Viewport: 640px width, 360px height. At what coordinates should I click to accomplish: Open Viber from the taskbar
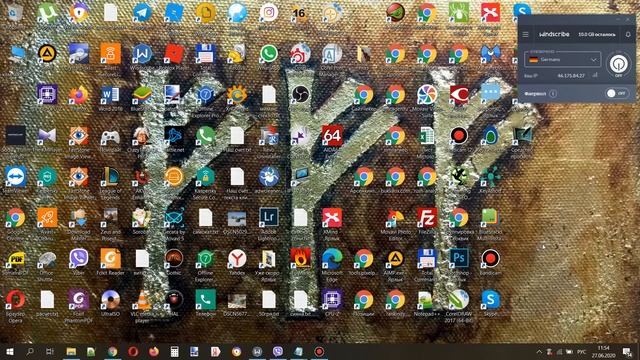[278, 351]
